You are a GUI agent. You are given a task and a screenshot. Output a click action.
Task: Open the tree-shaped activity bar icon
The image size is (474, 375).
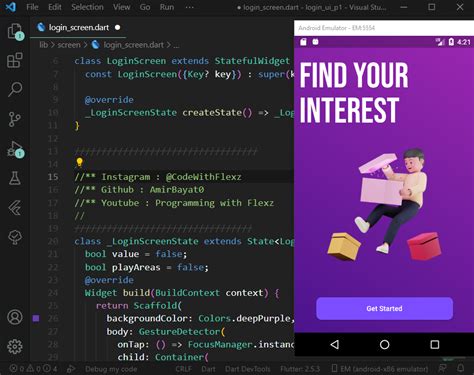(x=15, y=237)
